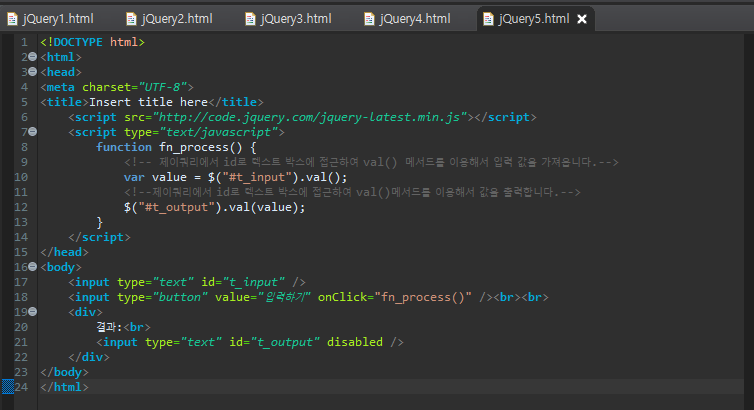Click the closing html tag on line 24

tap(64, 387)
